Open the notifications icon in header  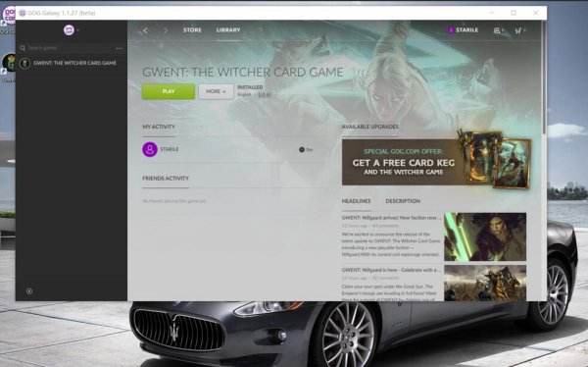pos(497,30)
